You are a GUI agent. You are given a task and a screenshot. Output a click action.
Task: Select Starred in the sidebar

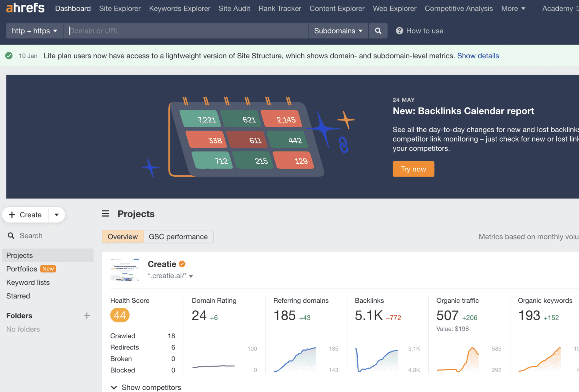18,296
